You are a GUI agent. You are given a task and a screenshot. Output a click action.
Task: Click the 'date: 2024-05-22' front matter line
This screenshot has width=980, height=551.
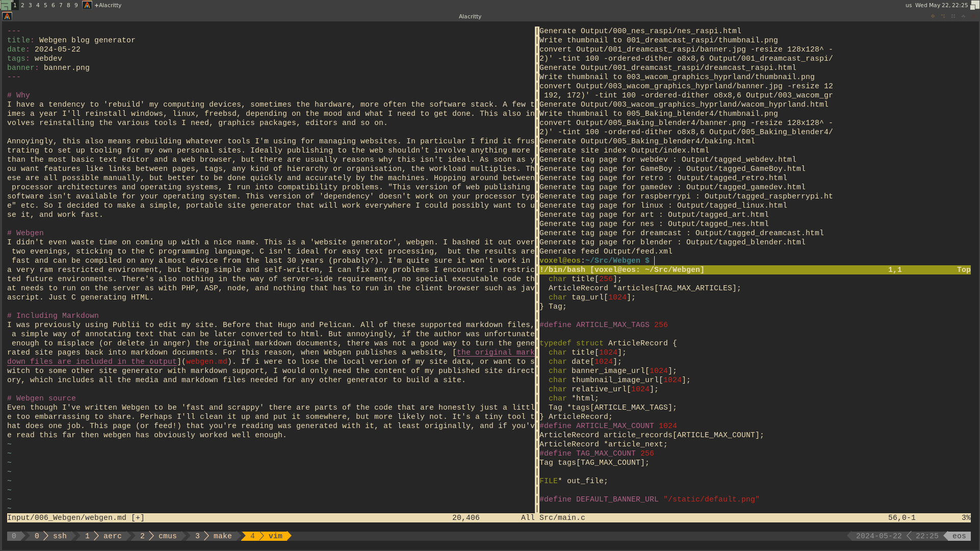coord(44,49)
